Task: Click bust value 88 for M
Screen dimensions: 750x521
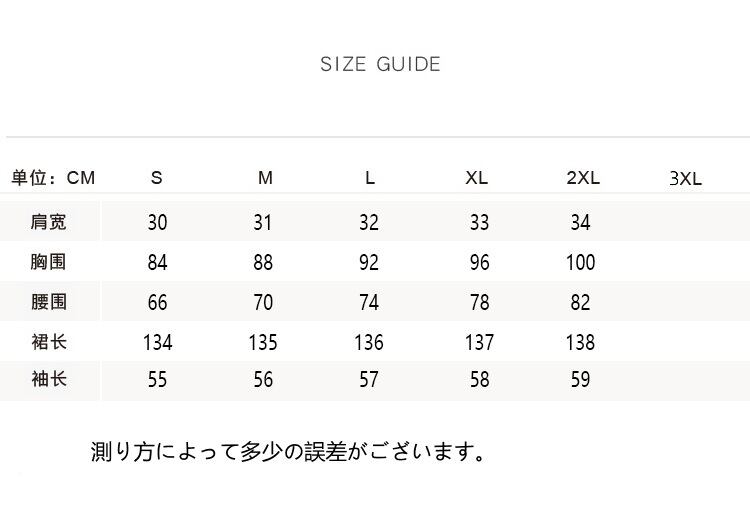Action: [263, 263]
